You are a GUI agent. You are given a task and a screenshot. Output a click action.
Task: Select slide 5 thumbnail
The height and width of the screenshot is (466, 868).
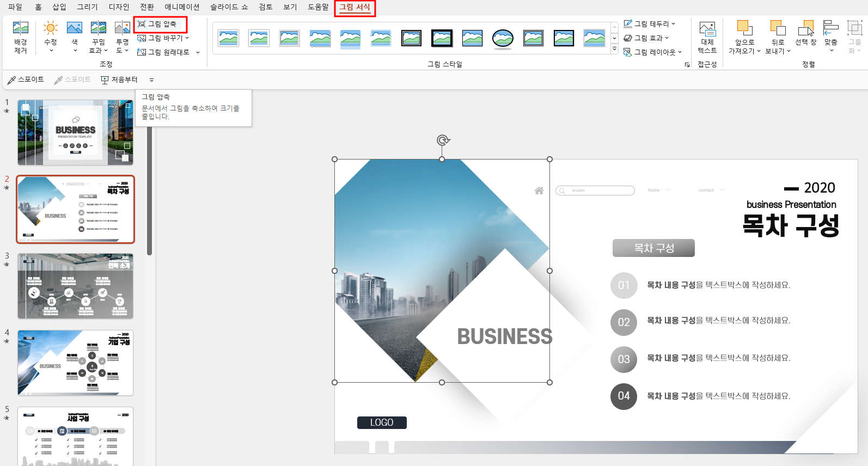[75, 436]
